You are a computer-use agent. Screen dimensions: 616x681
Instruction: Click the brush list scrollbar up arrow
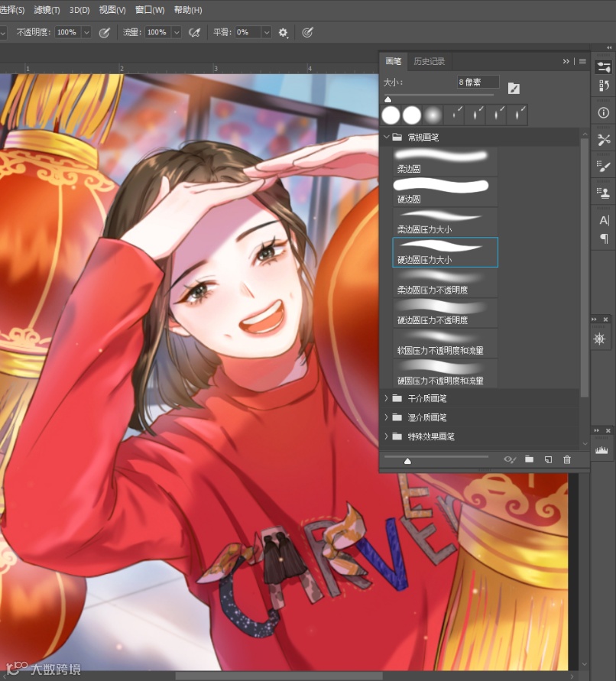pos(585,135)
